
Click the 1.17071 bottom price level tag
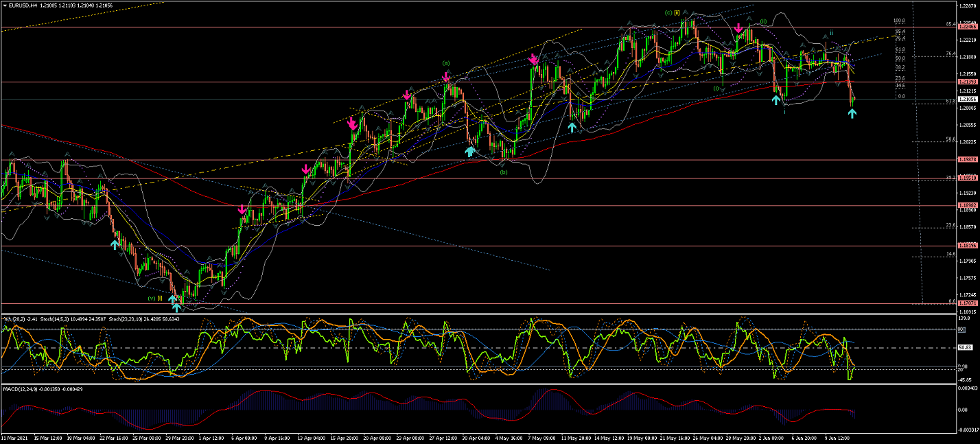(967, 303)
